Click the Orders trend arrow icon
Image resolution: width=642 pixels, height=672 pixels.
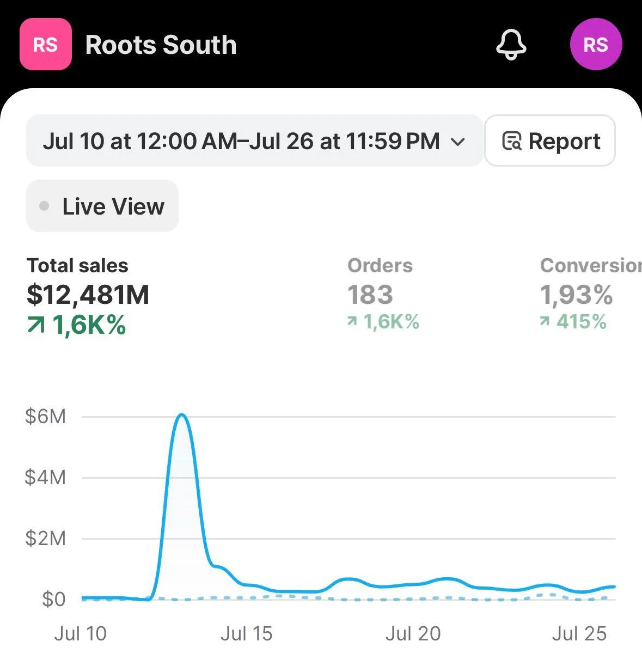pos(352,322)
